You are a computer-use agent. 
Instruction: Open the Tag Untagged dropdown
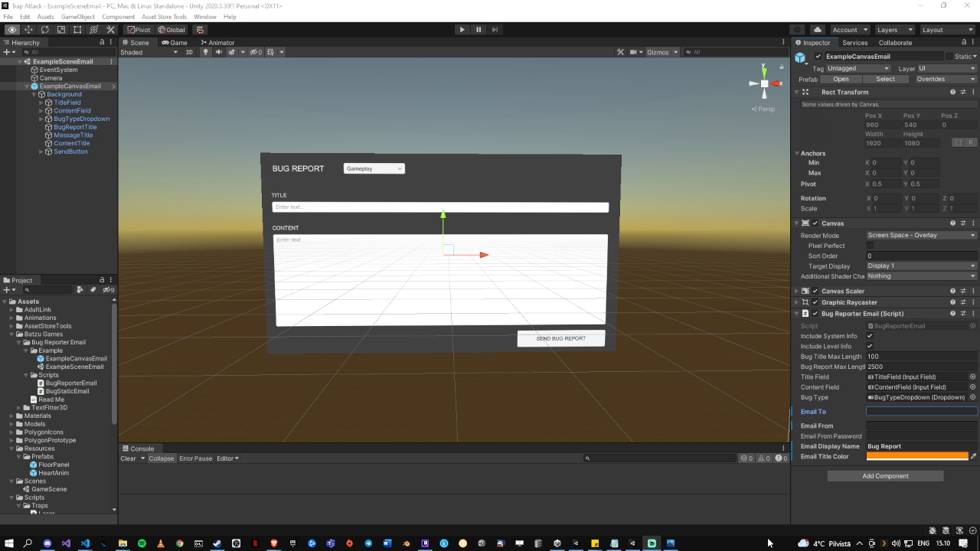tap(858, 68)
